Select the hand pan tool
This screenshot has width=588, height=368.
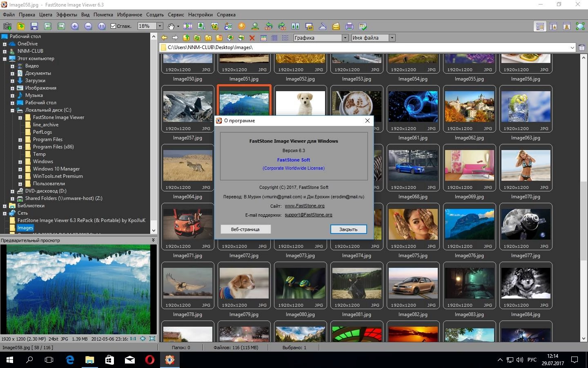[171, 26]
